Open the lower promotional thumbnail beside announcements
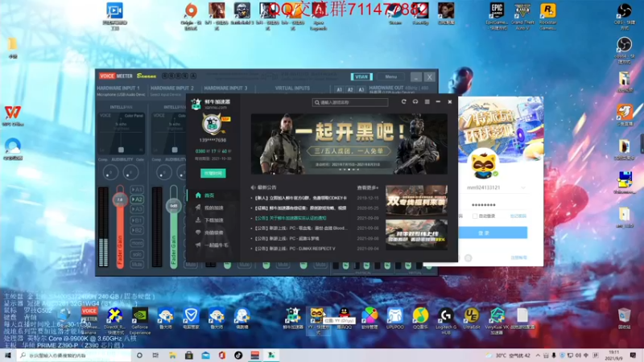This screenshot has width=644, height=362. [416, 234]
